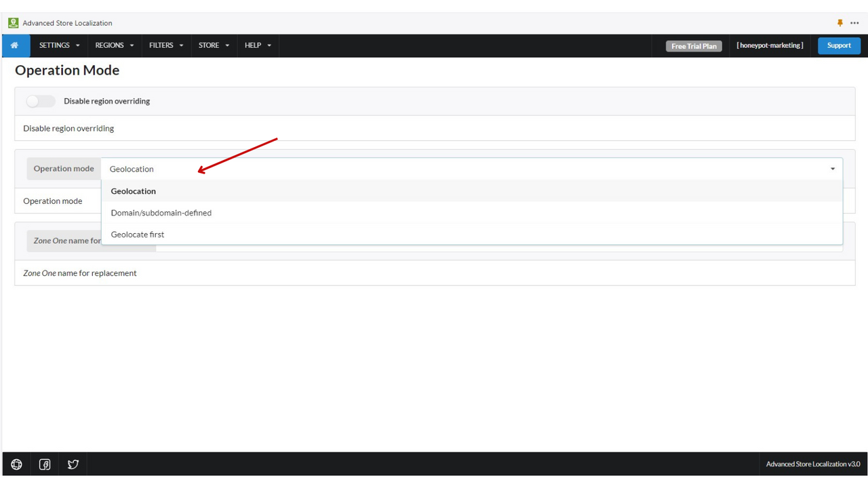Open the globe website icon in footer
Image resolution: width=868 pixels, height=488 pixels.
(16, 464)
